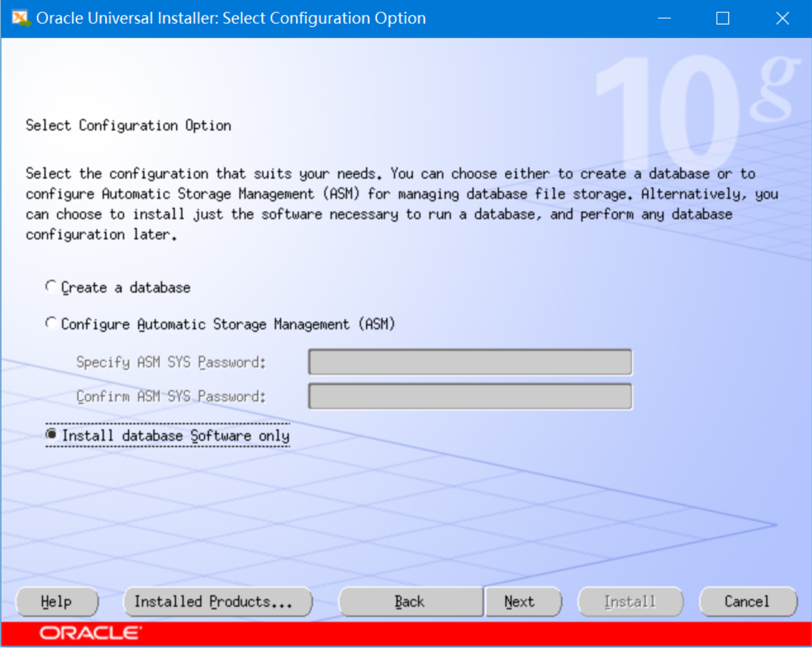
Task: Click the Confirm ASM SYS Password label
Action: tap(171, 396)
